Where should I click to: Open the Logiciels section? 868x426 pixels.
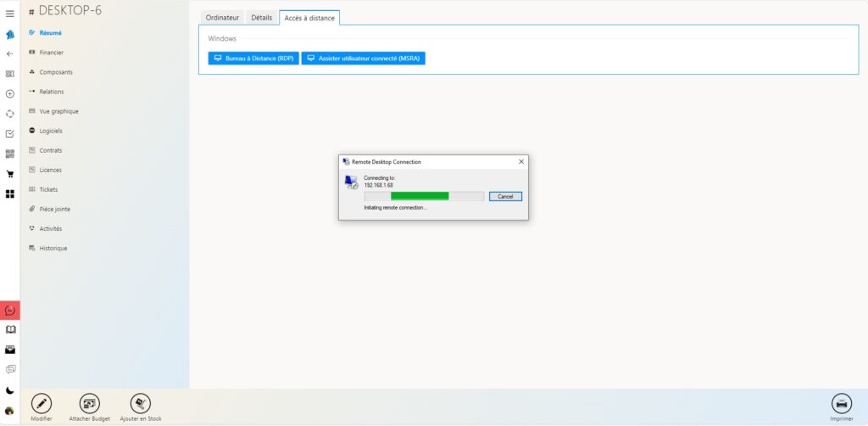pyautogui.click(x=51, y=131)
